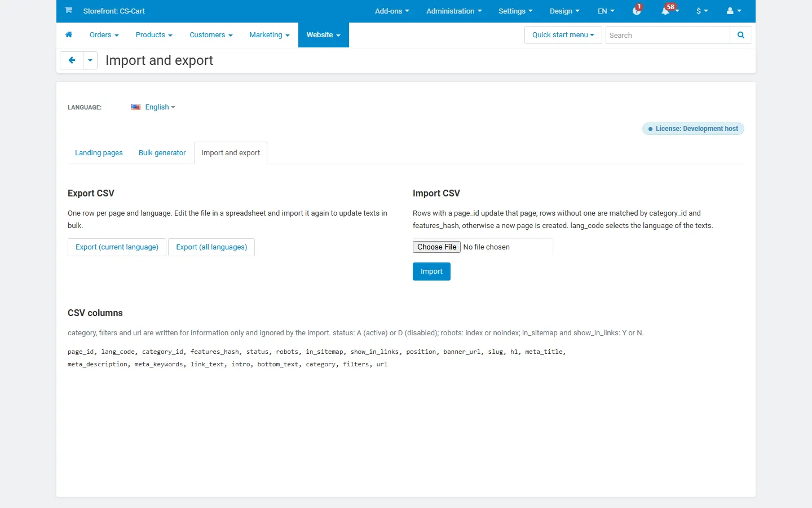
Task: Open the EN language selector
Action: (x=606, y=11)
